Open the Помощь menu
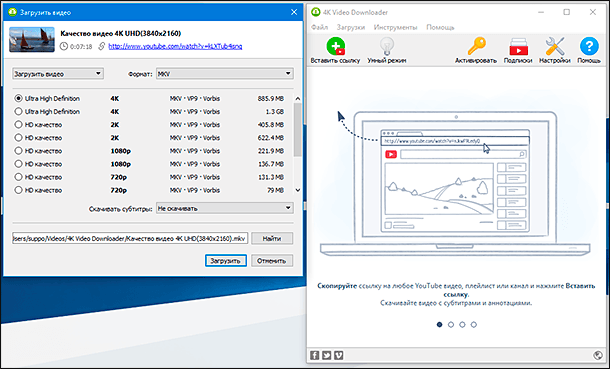 click(440, 27)
